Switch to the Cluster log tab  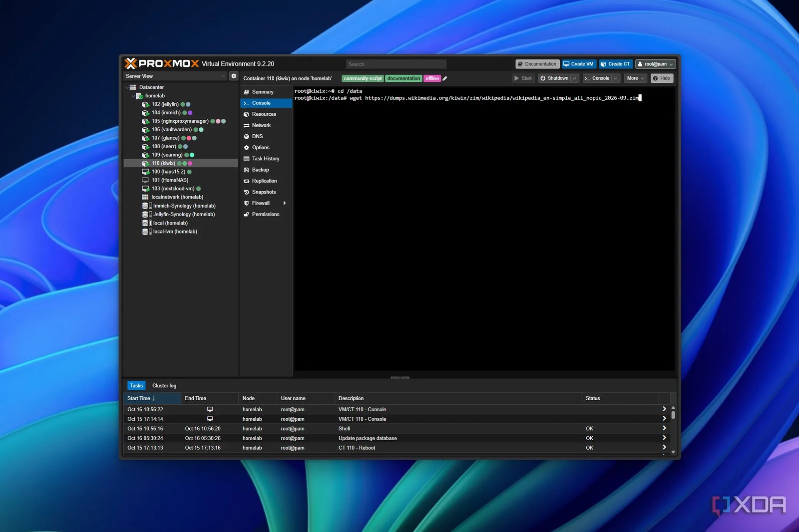164,386
